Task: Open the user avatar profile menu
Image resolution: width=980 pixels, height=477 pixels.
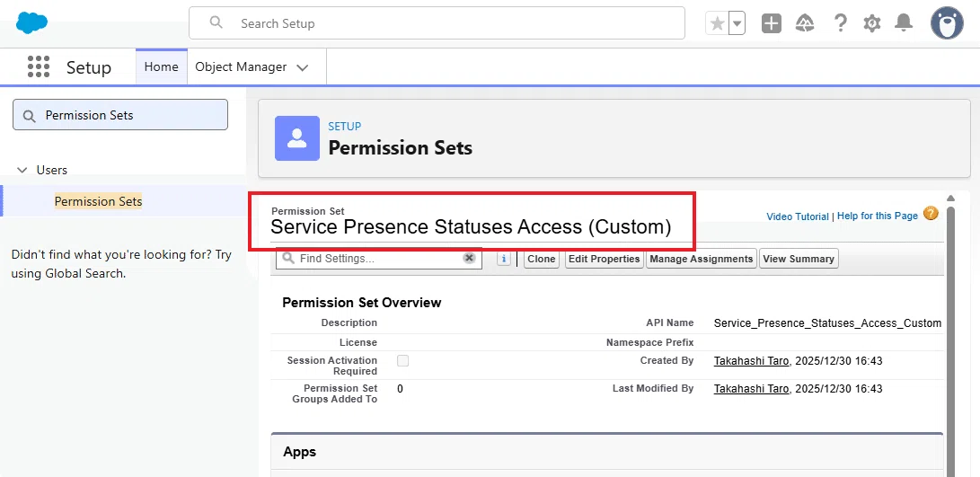Action: (947, 23)
